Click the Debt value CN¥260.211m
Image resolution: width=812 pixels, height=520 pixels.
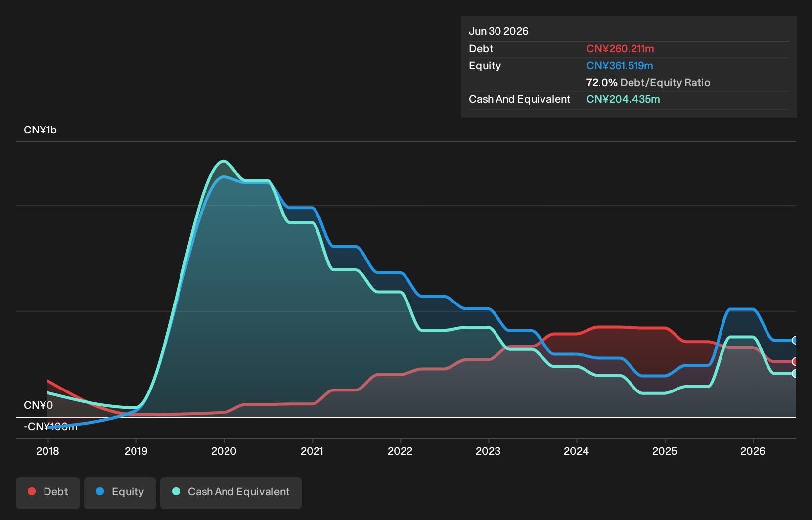(x=620, y=49)
